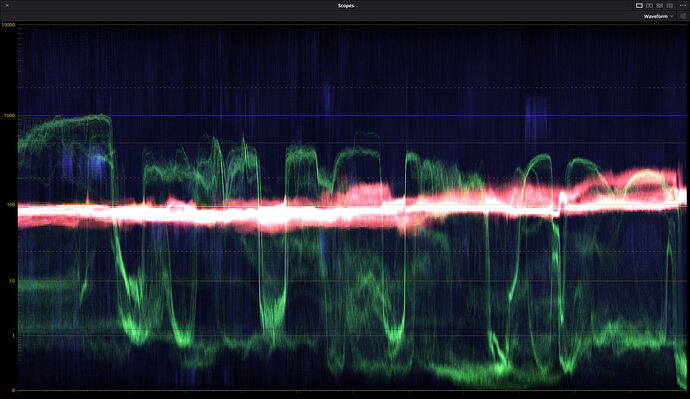Click the 1 nit scale label
This screenshot has width=690, height=399.
pos(14,335)
